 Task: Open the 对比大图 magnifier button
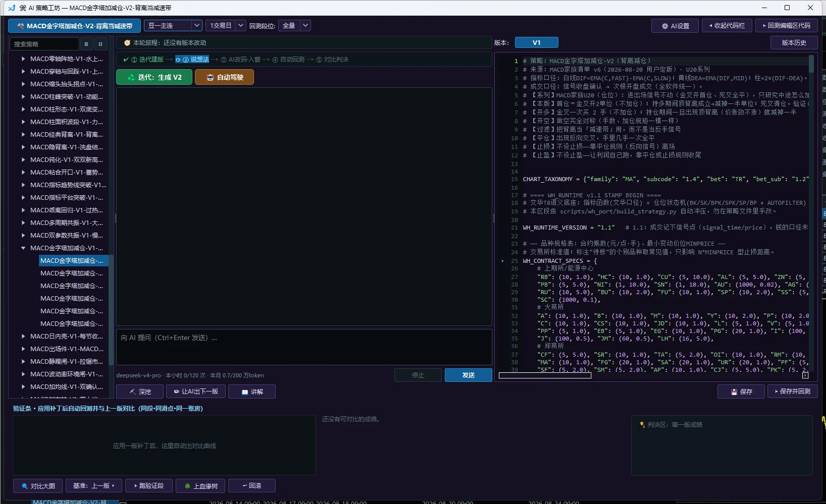tap(38, 486)
